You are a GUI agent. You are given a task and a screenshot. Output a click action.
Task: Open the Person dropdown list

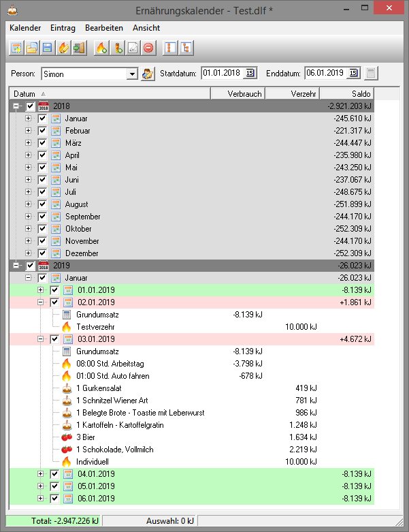132,74
